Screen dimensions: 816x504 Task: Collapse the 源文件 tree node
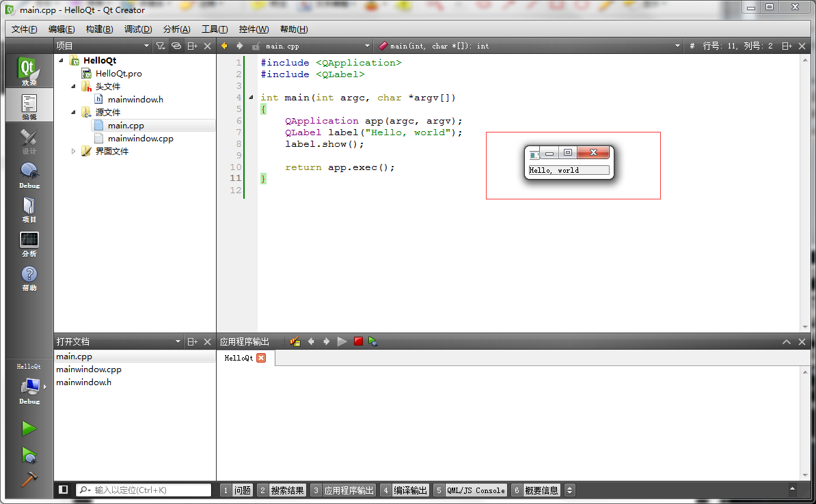pos(73,112)
